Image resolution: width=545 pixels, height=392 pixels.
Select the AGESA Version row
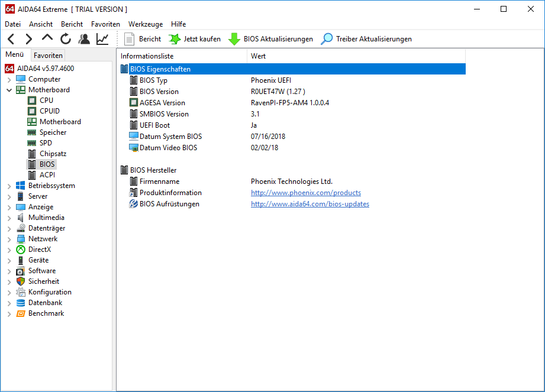(293, 103)
